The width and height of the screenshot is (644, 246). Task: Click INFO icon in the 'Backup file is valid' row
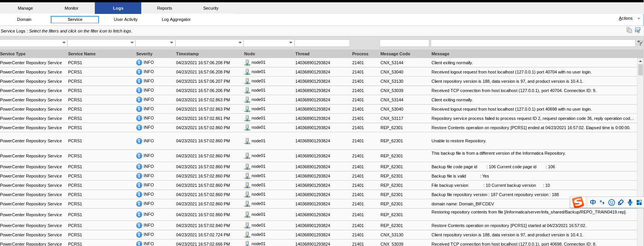139,176
